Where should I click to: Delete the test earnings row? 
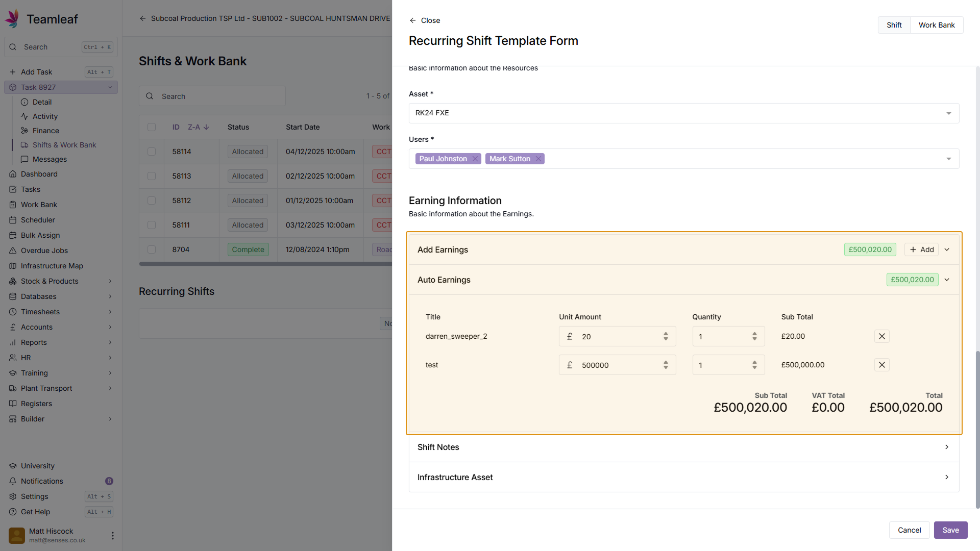[x=881, y=365]
